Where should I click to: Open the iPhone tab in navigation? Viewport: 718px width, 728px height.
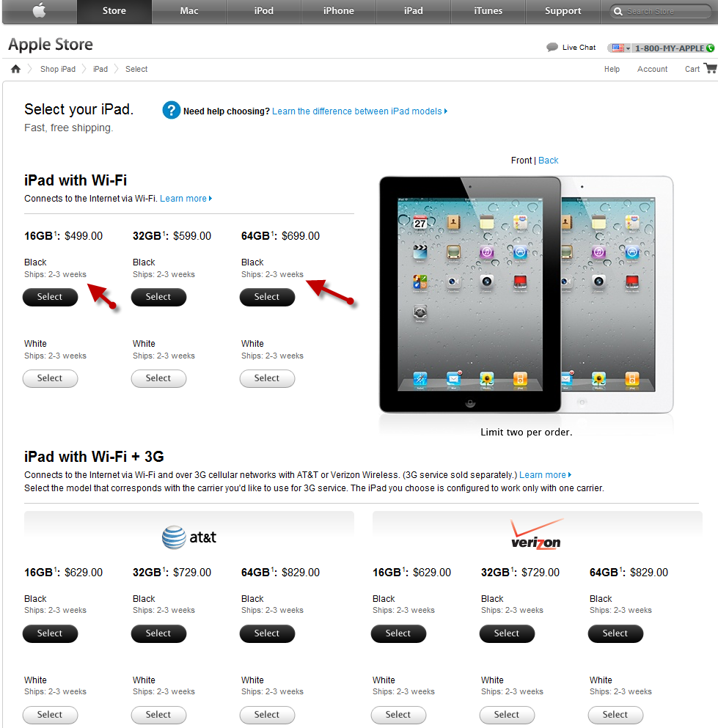[339, 11]
